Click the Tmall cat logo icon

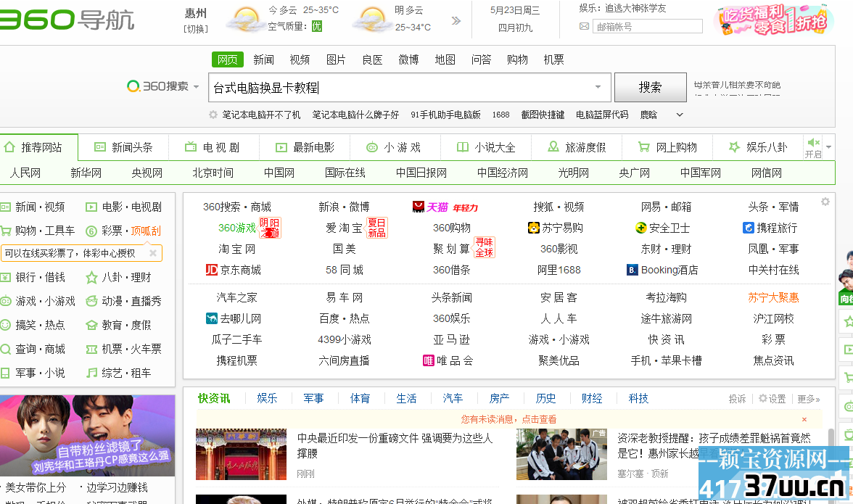(x=419, y=207)
